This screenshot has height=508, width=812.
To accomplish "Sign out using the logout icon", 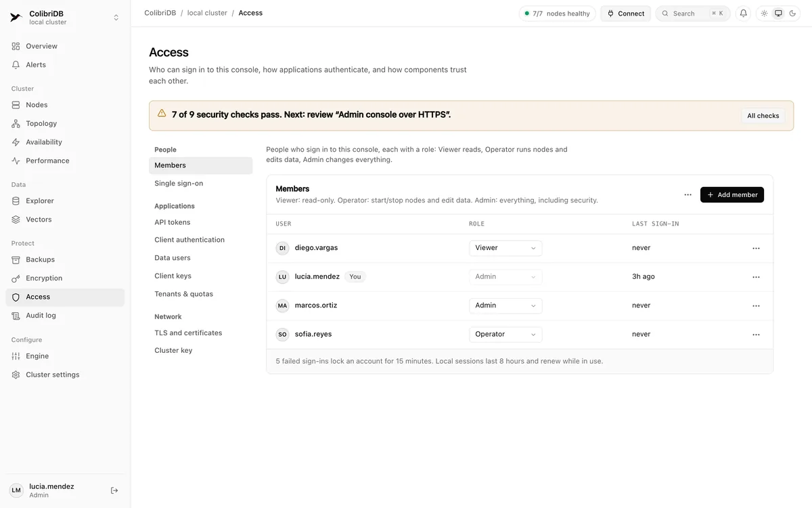I will point(114,490).
